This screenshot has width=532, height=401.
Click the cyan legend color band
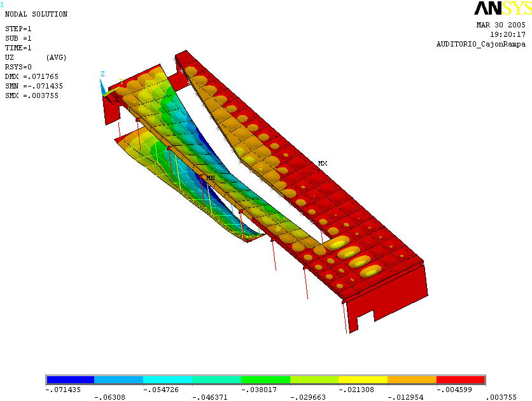[167, 379]
